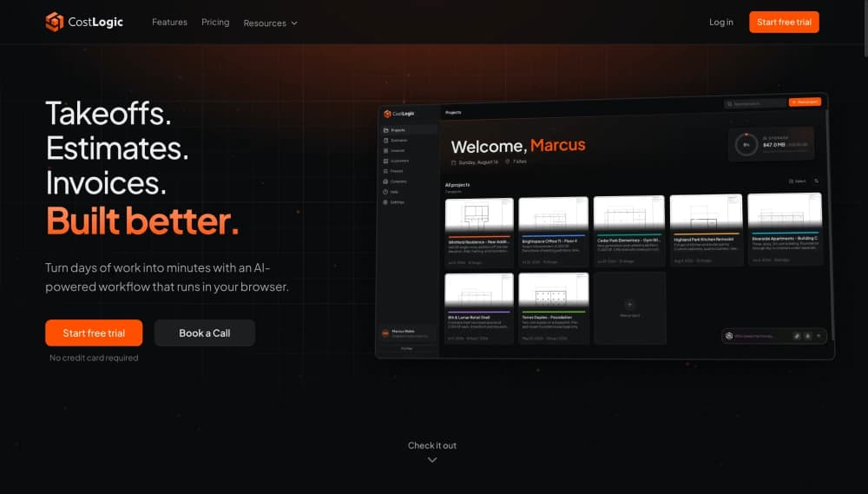Click the assistant icon in chat bar
Screen dimensions: 868x494
[x=729, y=336]
